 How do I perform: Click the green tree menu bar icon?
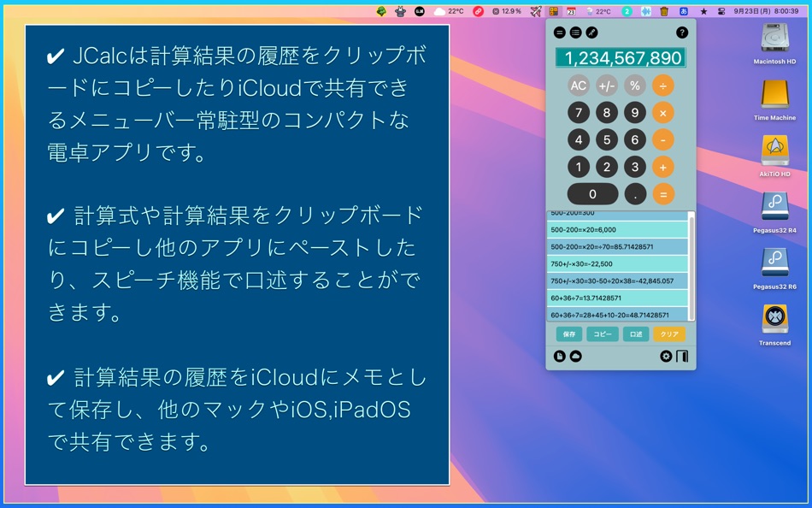coord(381,11)
